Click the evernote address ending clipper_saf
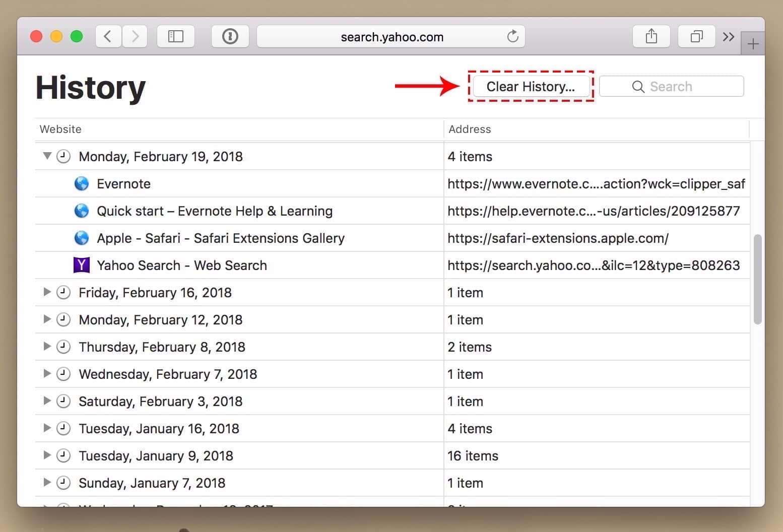The width and height of the screenshot is (783, 532). tap(596, 184)
